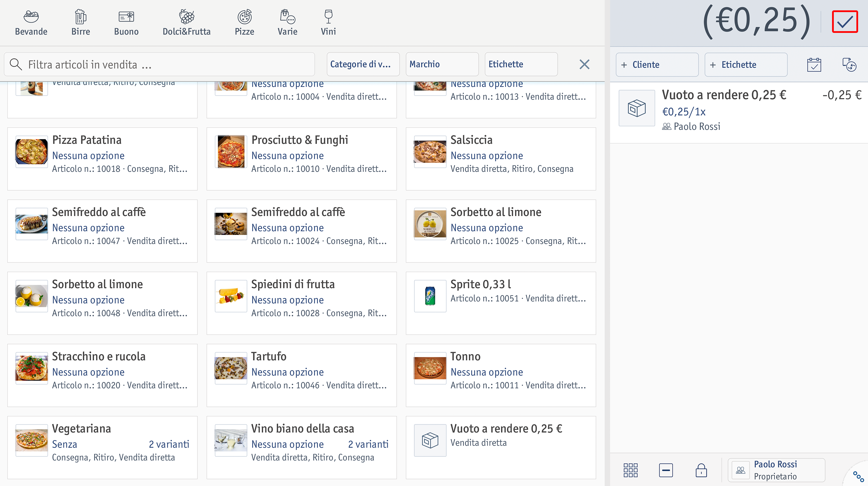Click the minus box icon
Viewport: 868px width, 486px height.
(666, 470)
